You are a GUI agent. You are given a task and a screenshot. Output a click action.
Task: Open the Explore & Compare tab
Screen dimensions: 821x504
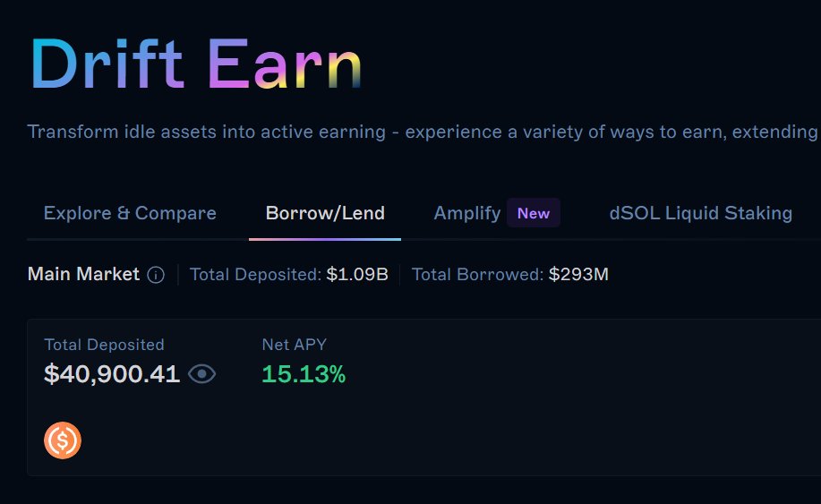point(130,213)
